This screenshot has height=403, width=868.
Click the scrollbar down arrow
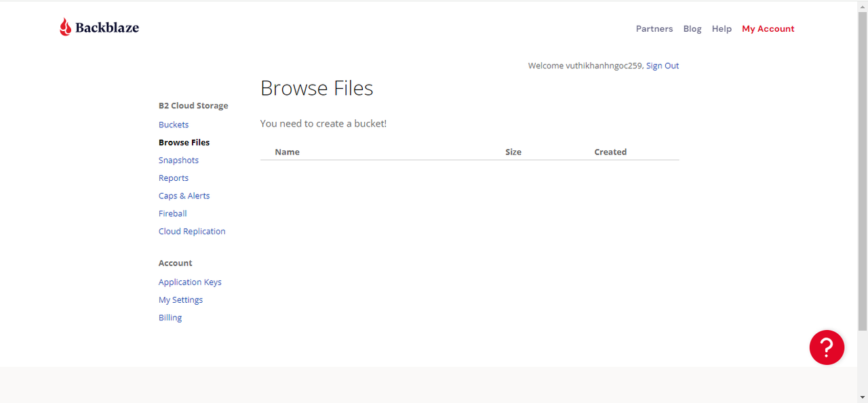pos(863,397)
